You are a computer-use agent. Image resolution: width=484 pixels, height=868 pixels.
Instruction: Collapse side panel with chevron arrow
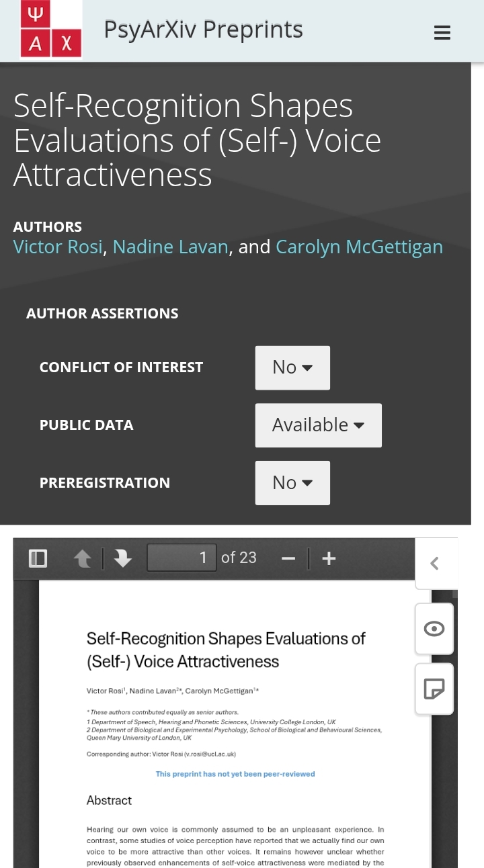434,564
